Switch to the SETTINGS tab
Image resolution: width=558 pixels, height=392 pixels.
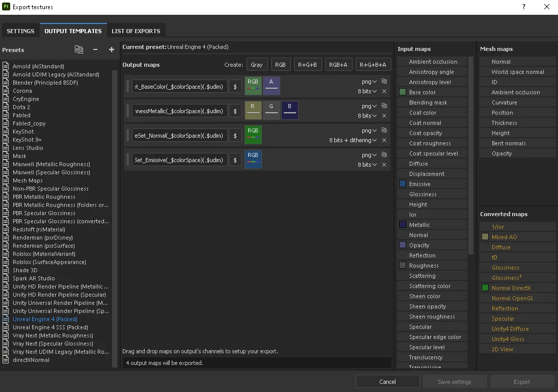pyautogui.click(x=21, y=31)
